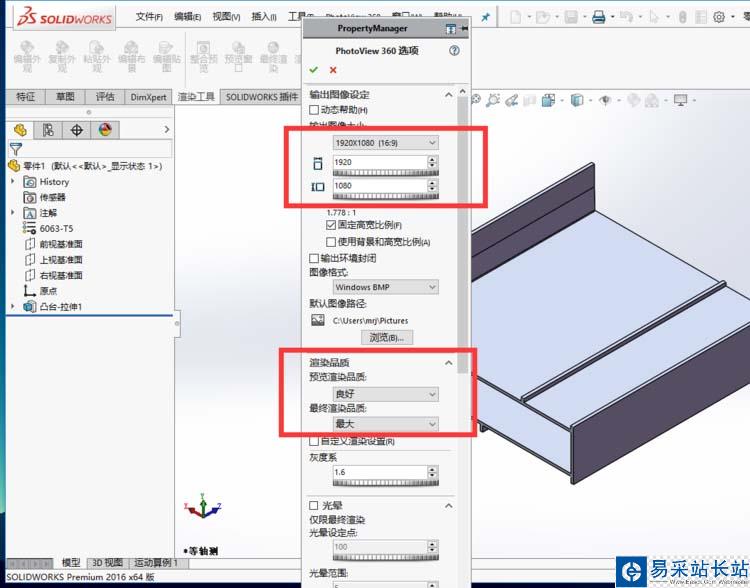This screenshot has height=588, width=750.
Task: Click the 最终渲染 ribbon icon
Action: [x=273, y=56]
